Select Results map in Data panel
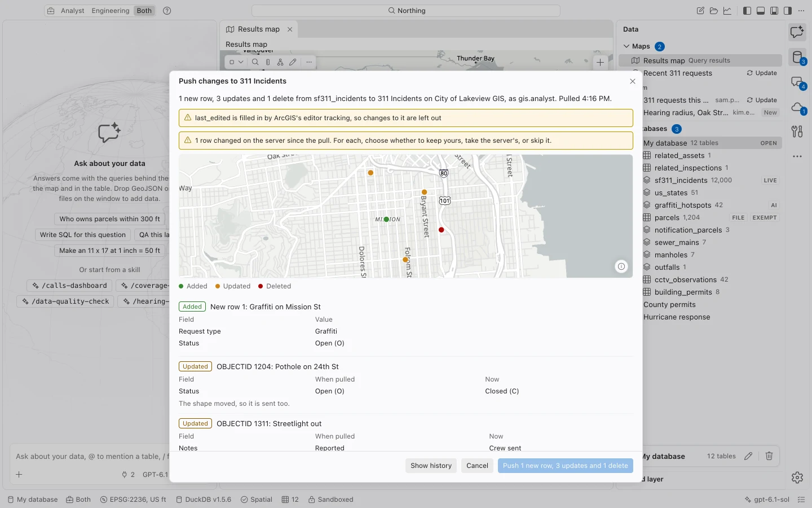 click(x=700, y=60)
